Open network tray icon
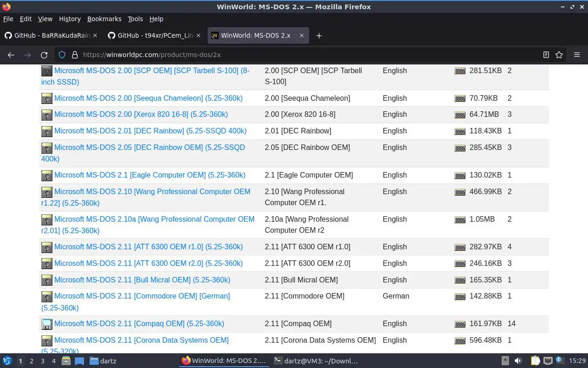588x368 pixels. tap(548, 361)
